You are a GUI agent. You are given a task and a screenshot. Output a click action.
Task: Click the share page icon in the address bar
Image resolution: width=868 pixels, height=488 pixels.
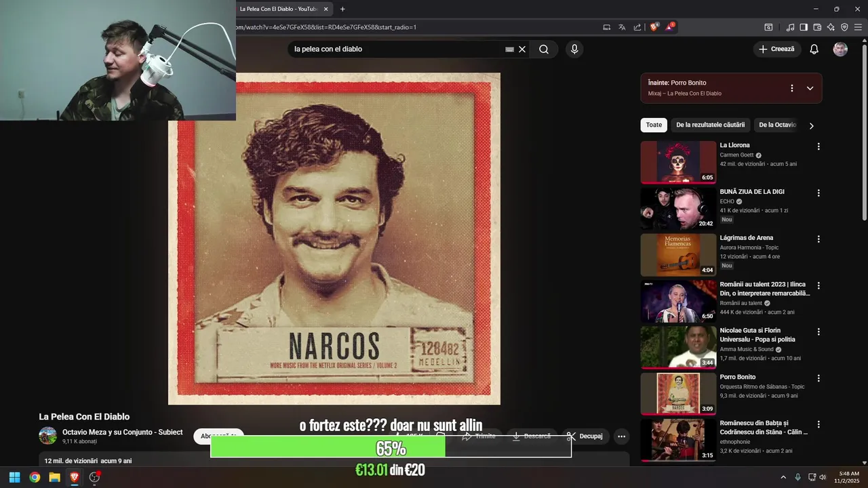click(x=637, y=27)
